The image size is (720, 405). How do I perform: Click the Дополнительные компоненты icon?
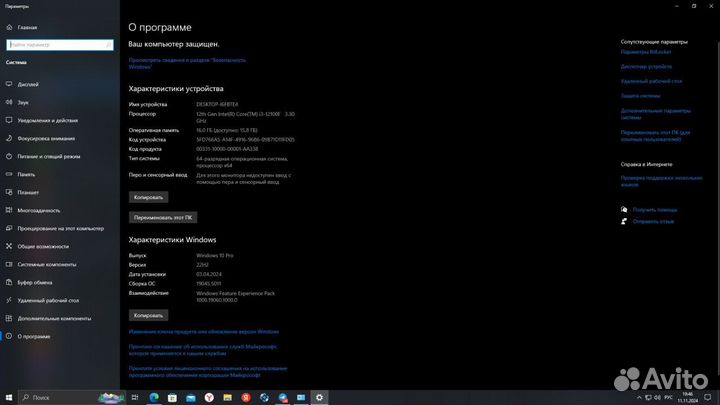coord(9,318)
